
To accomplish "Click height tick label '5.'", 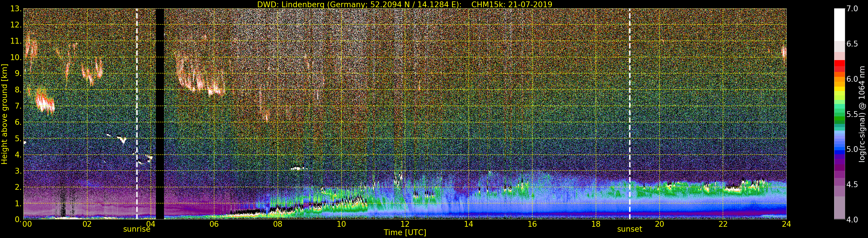I will (18, 138).
